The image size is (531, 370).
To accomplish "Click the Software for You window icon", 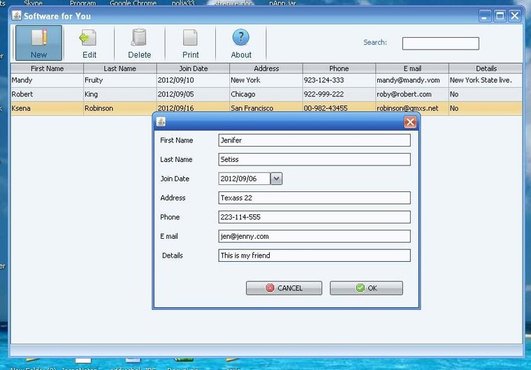I will pos(16,16).
